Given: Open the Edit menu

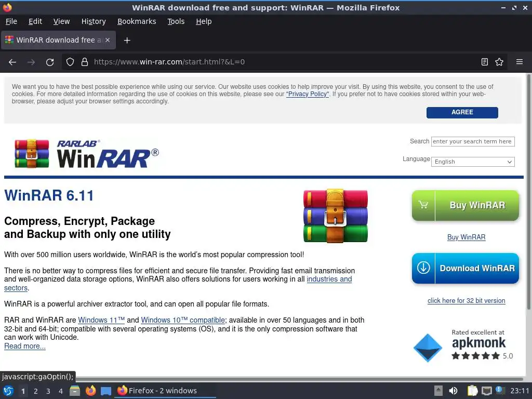Looking at the screenshot, I should point(35,21).
